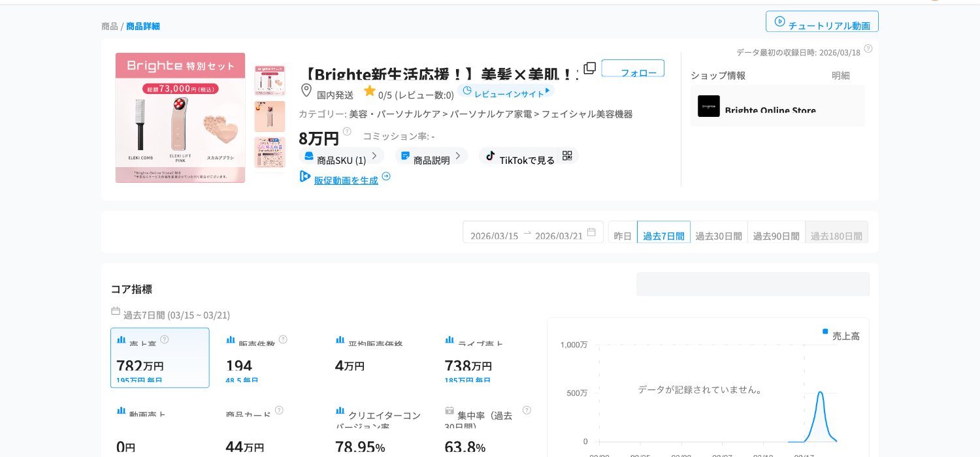This screenshot has width=980, height=457.
Task: Select the 昨日 time range tab
Action: [623, 236]
